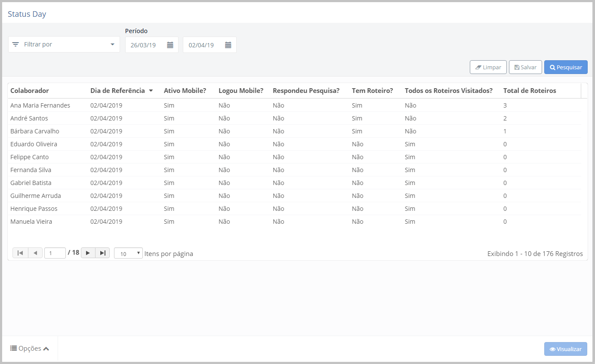Expand the Opções menu
Image resolution: width=595 pixels, height=364 pixels.
pos(30,349)
